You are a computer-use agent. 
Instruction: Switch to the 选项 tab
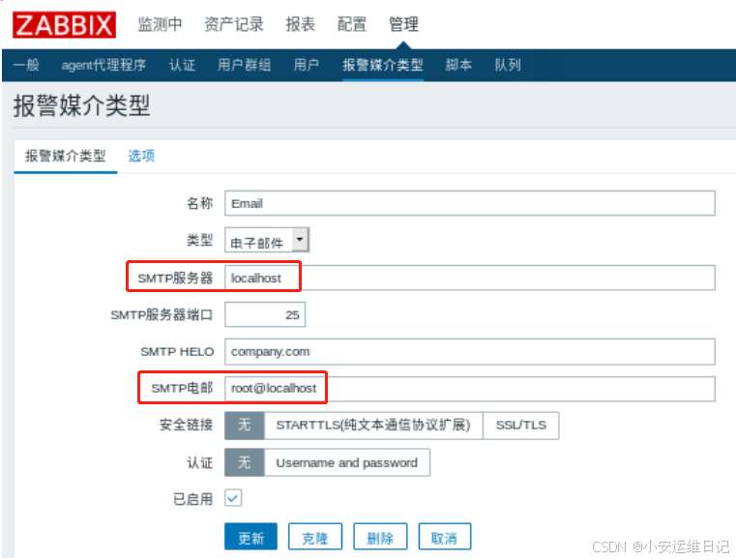(x=141, y=156)
